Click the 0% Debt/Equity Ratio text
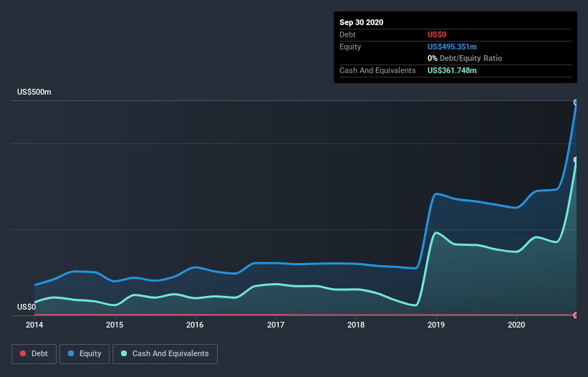This screenshot has width=588, height=377. pyautogui.click(x=465, y=58)
